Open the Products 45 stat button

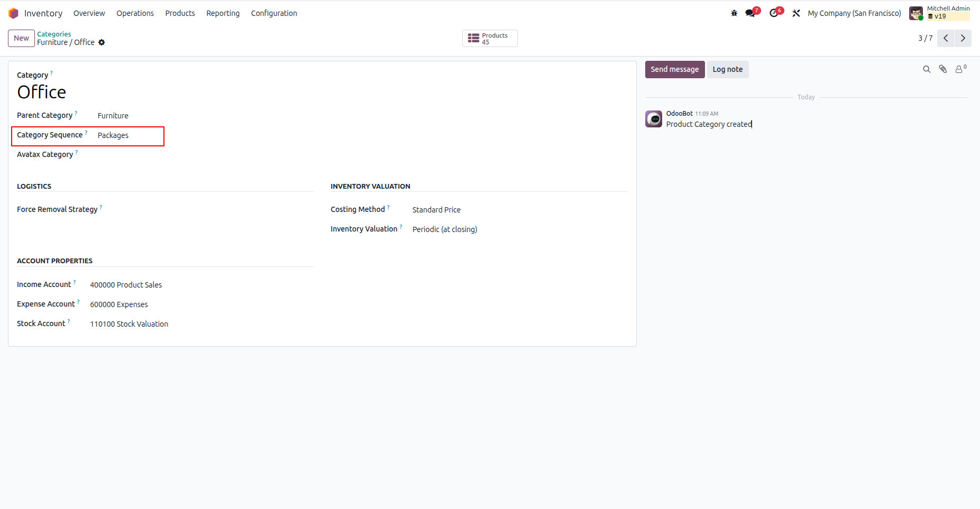click(490, 38)
